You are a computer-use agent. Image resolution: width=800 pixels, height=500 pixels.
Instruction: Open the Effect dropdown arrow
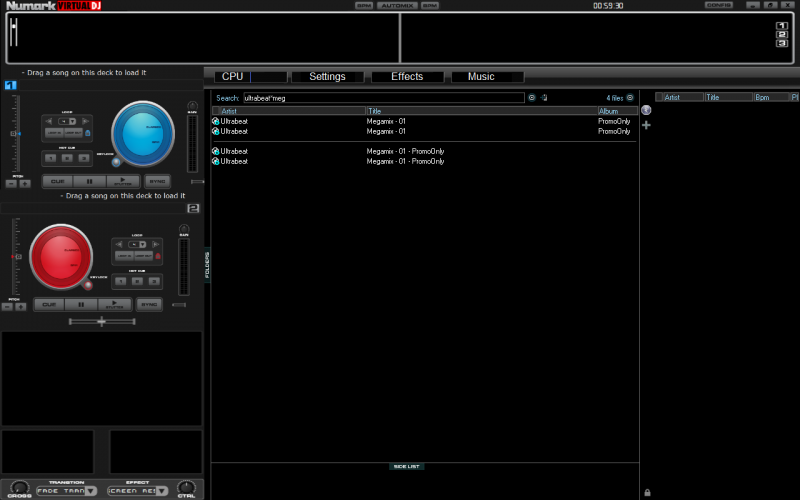pyautogui.click(x=161, y=491)
